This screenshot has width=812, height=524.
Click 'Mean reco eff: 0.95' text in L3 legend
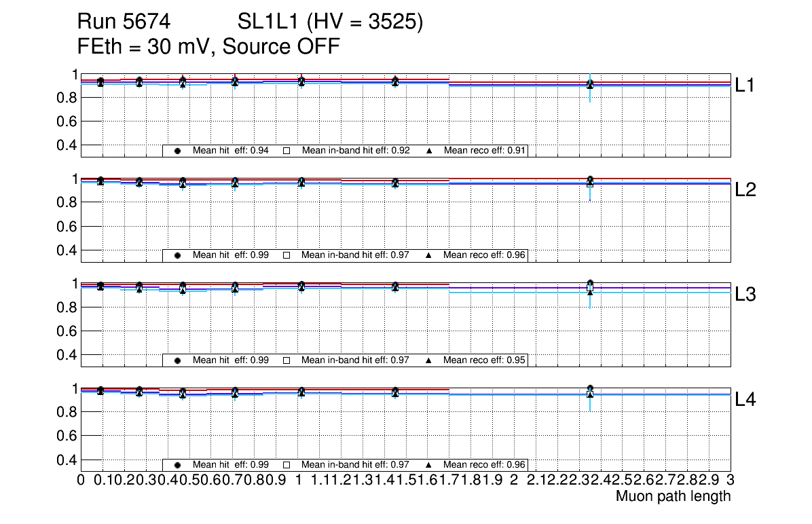pyautogui.click(x=485, y=360)
